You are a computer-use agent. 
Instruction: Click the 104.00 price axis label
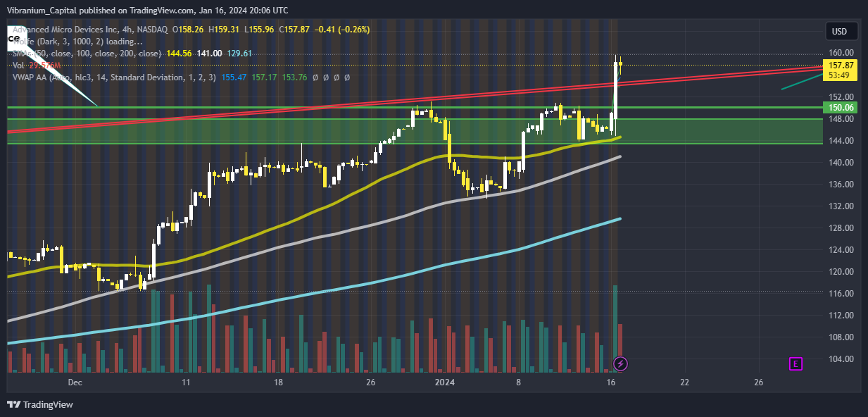tap(841, 359)
